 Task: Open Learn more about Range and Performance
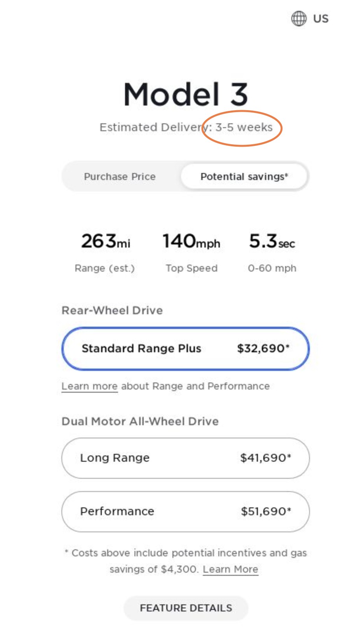[x=90, y=386]
